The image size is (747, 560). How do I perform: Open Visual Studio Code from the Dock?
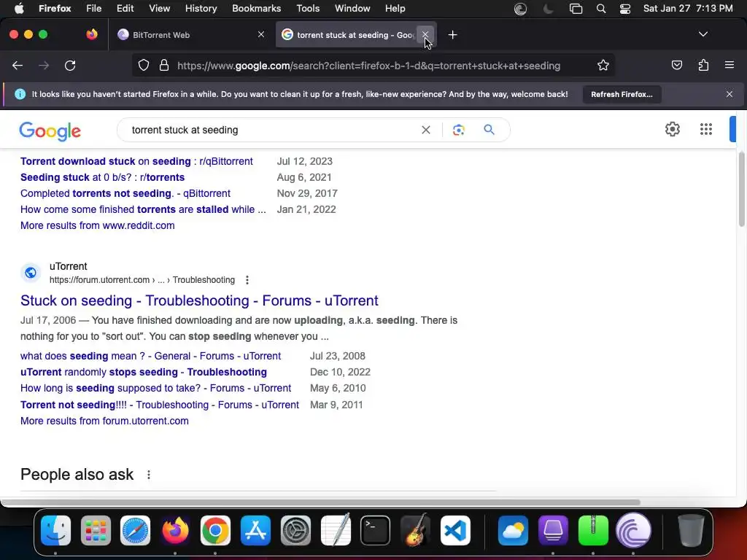[x=455, y=530]
